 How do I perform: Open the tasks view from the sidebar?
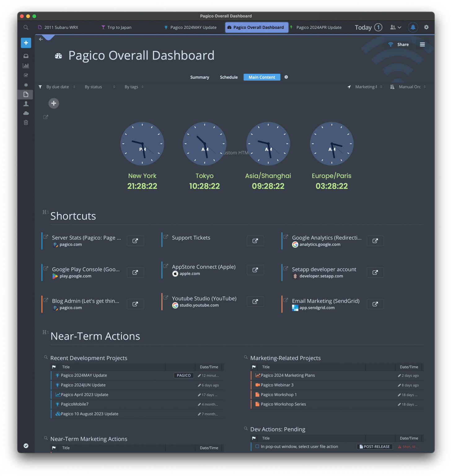pyautogui.click(x=26, y=75)
